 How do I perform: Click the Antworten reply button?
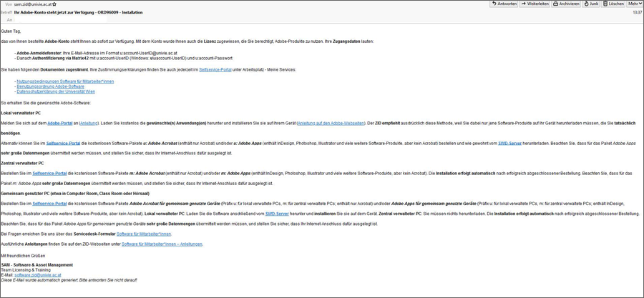504,4
